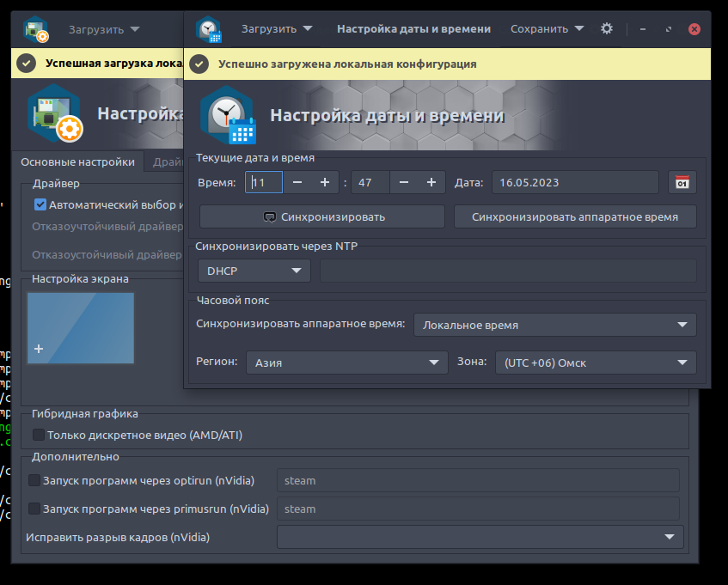Image resolution: width=728 pixels, height=585 pixels.
Task: Open the calendar date picker icon
Action: pyautogui.click(x=682, y=182)
